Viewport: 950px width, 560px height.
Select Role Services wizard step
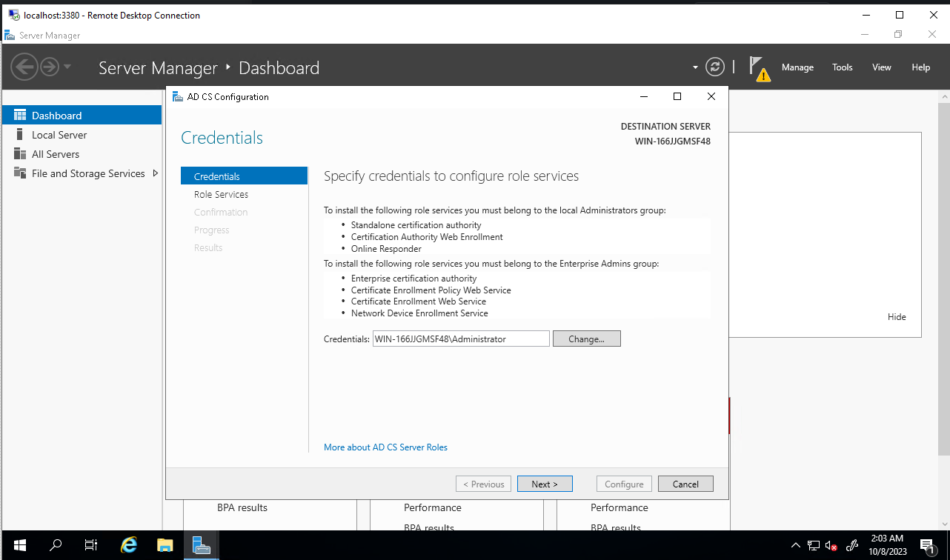click(x=221, y=194)
